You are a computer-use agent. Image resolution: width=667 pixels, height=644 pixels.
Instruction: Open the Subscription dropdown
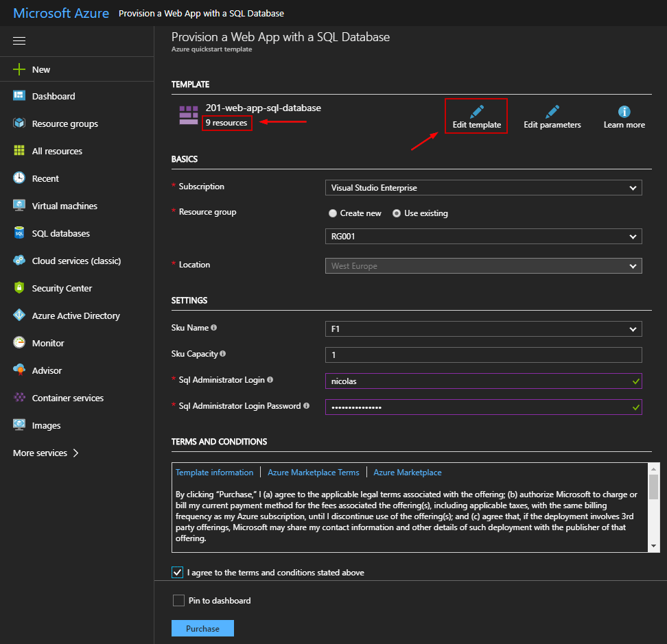[483, 187]
